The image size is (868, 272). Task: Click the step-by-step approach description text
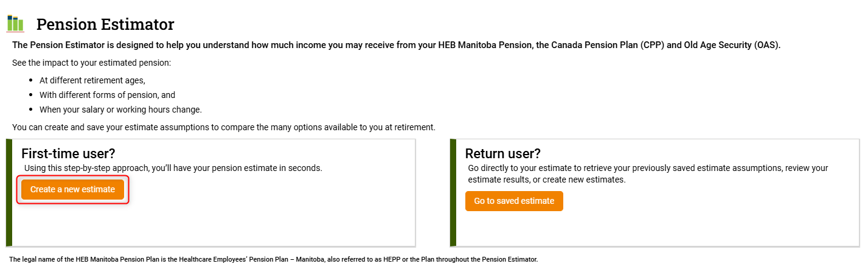[173, 167]
